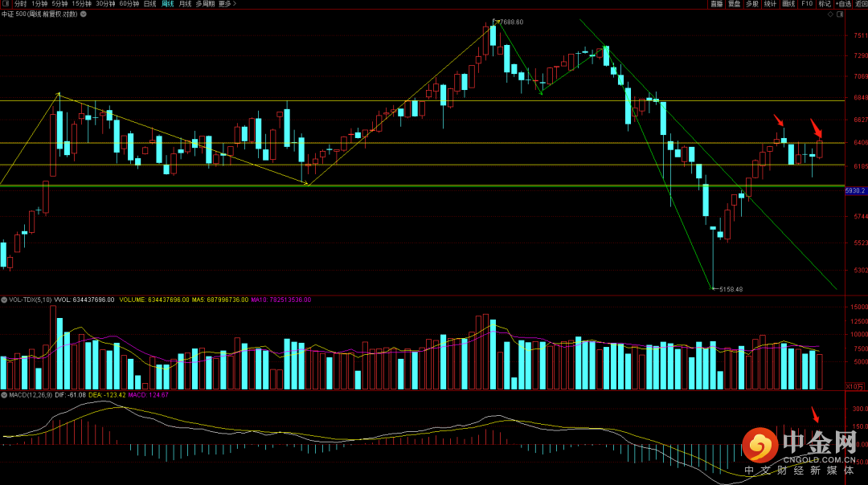868x485 pixels.
Task: Click the 返回 back button
Action: [x=862, y=4]
